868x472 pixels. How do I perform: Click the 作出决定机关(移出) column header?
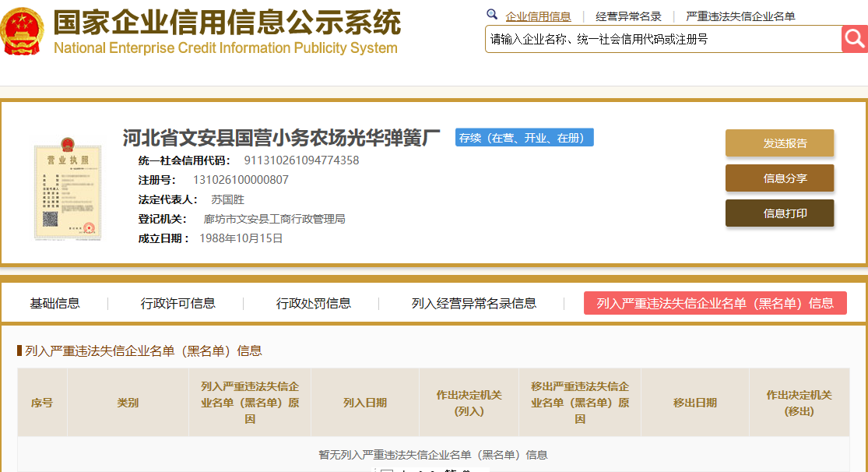[799, 403]
